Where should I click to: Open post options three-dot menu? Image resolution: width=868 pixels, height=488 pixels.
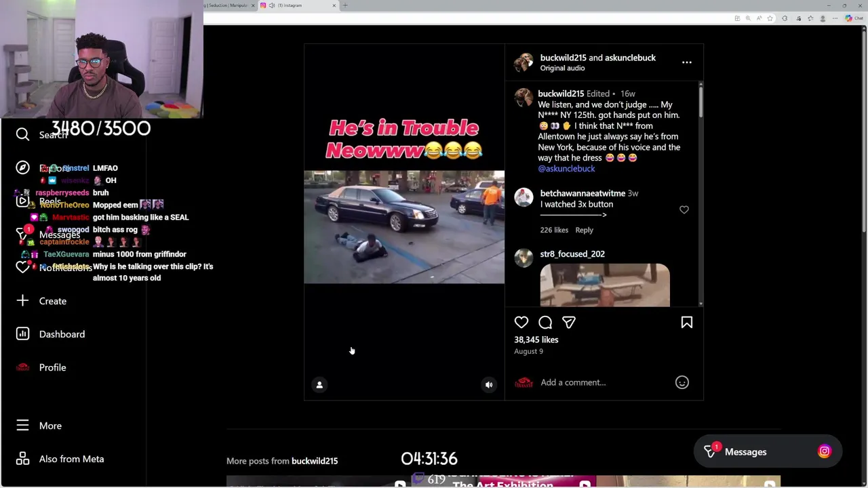[x=686, y=62]
